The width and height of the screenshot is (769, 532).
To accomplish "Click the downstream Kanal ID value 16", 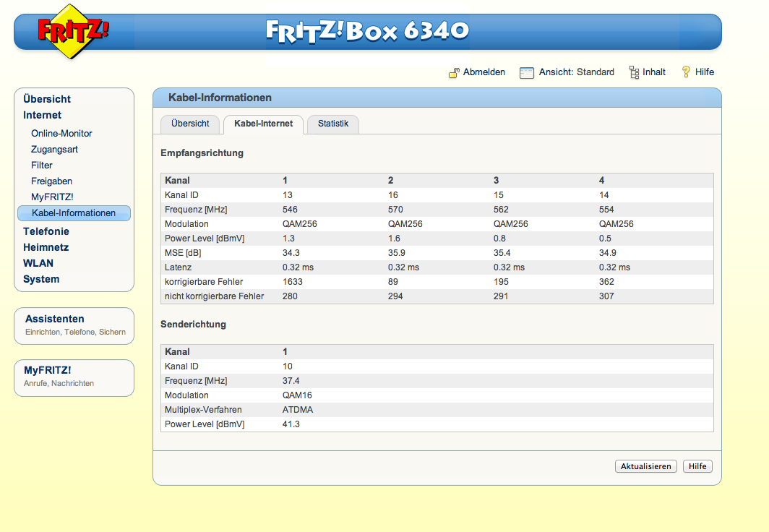I will click(x=393, y=195).
